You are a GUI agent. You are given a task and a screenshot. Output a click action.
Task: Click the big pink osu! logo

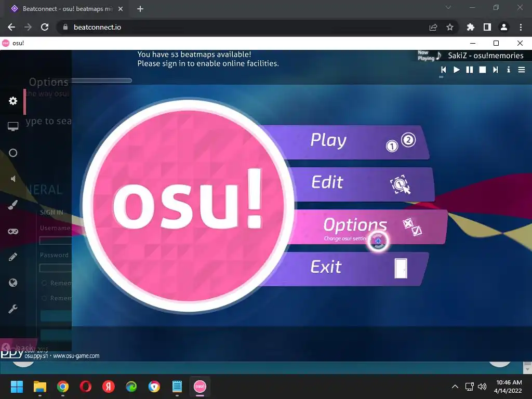[x=188, y=205]
